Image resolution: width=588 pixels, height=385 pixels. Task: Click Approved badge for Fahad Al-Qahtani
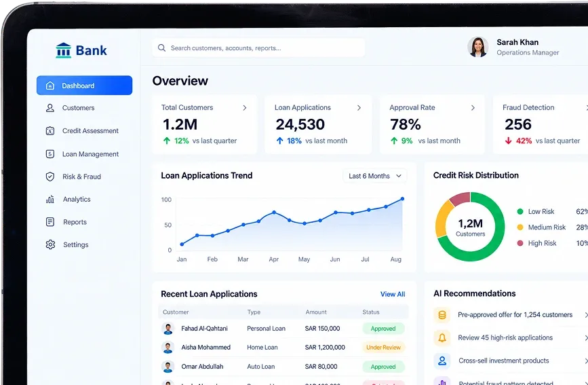[x=383, y=329]
